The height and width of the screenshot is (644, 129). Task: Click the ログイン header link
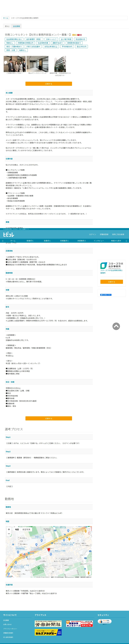click(x=92, y=235)
